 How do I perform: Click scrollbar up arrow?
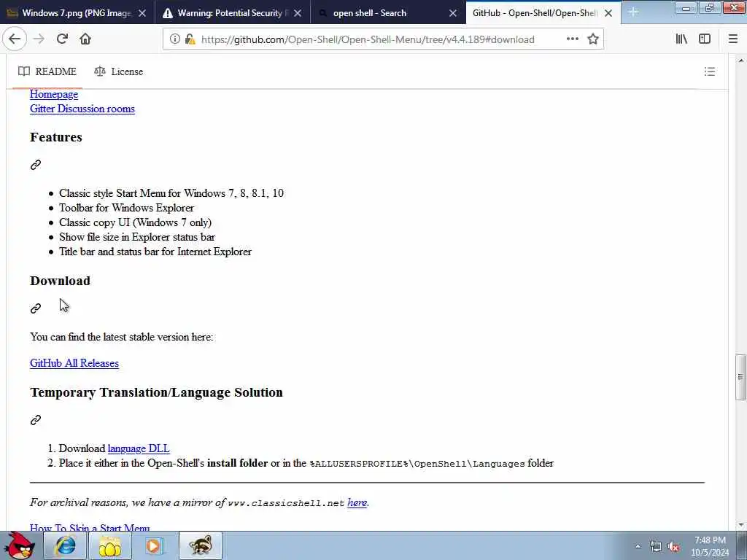point(741,61)
